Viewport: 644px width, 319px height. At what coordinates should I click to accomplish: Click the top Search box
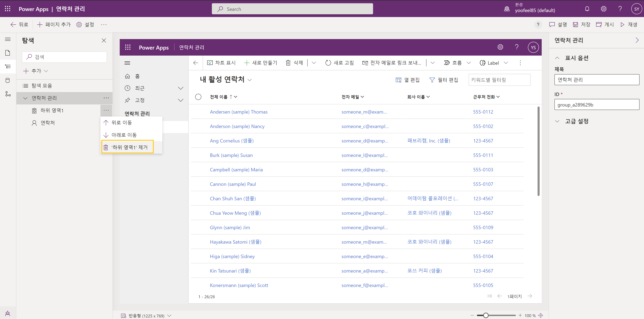pos(292,9)
